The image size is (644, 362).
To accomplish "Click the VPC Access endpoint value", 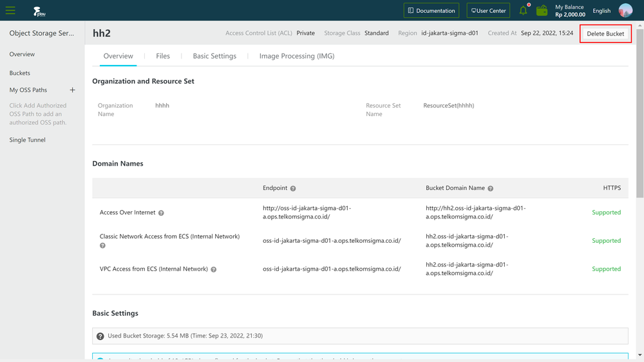I will click(332, 269).
